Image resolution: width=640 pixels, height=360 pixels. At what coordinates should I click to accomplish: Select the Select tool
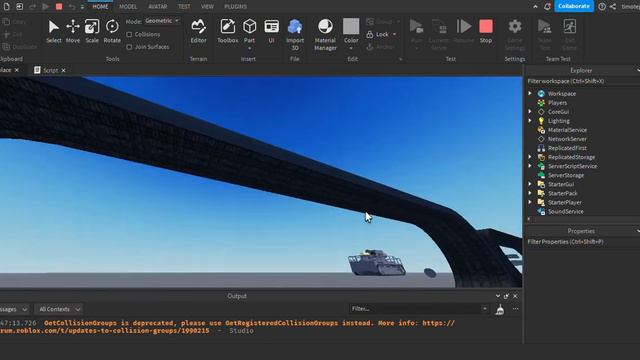tap(53, 31)
